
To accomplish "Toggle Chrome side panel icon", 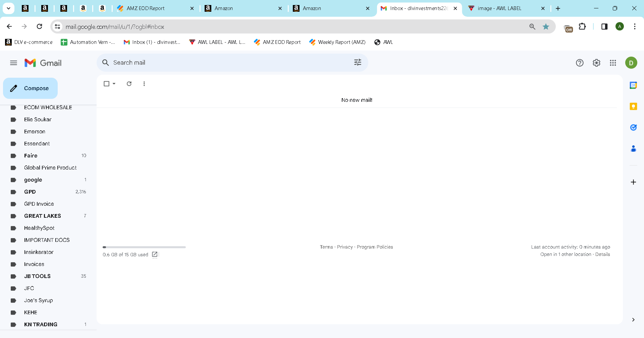I will (x=604, y=26).
